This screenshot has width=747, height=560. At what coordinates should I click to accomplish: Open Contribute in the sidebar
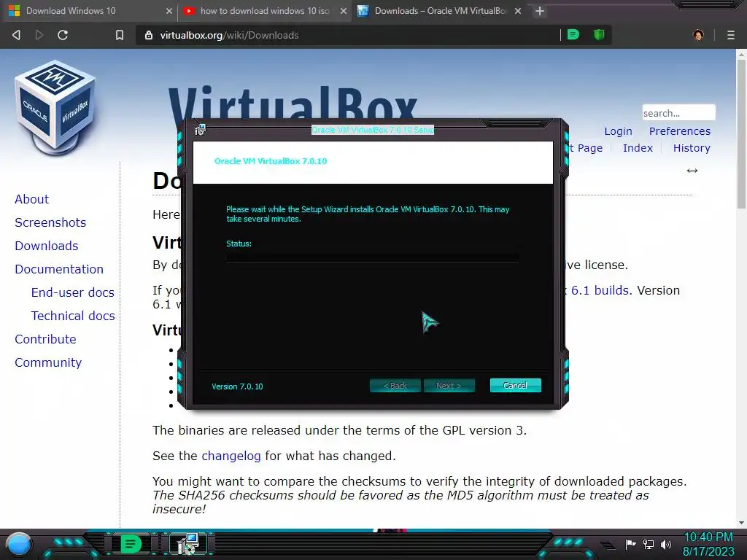(x=45, y=339)
